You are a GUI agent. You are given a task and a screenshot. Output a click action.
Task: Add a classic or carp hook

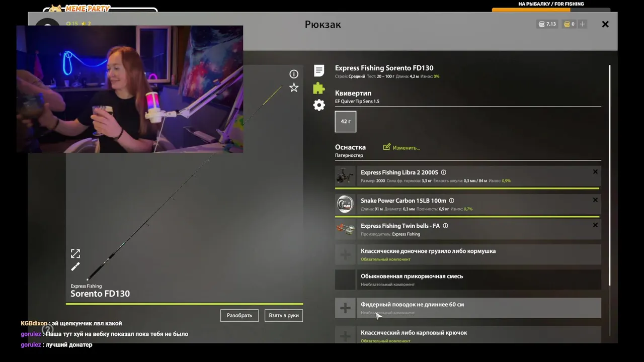345,335
